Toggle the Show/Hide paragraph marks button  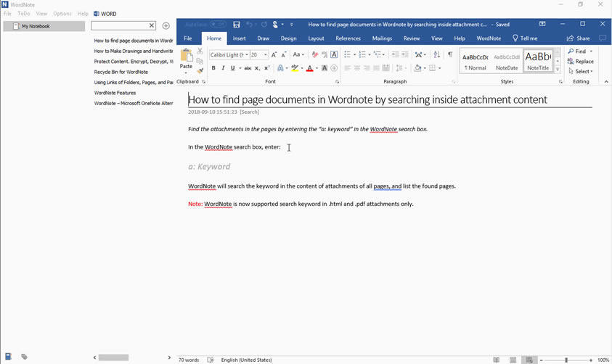coord(450,54)
